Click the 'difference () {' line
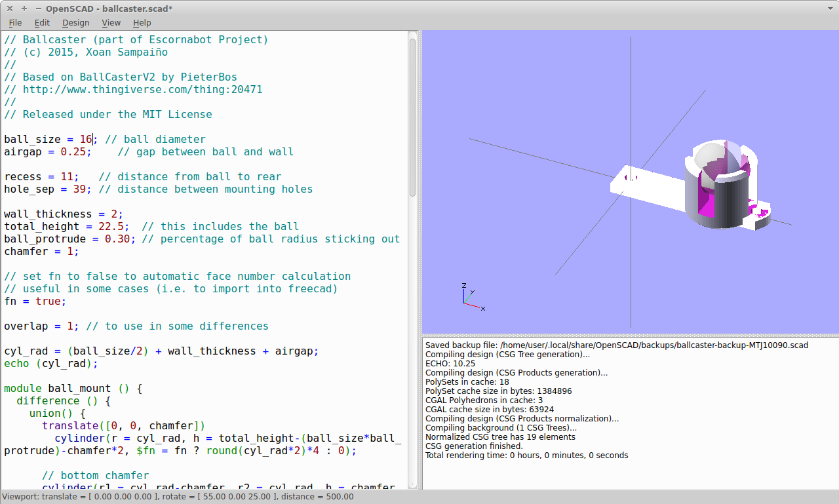 click(64, 401)
